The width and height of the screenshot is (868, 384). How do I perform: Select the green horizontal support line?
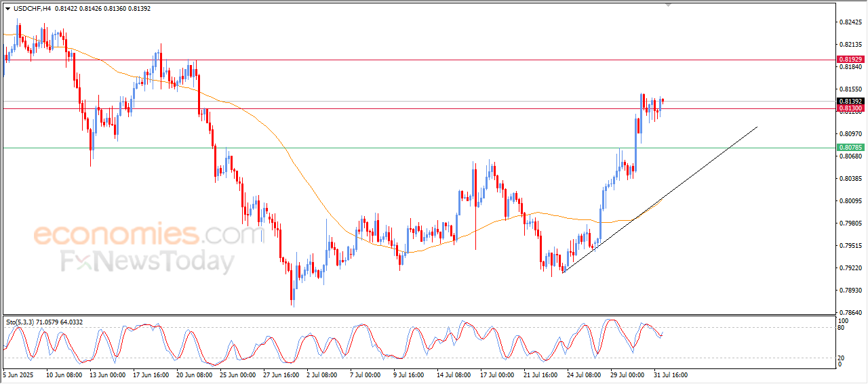(x=418, y=148)
